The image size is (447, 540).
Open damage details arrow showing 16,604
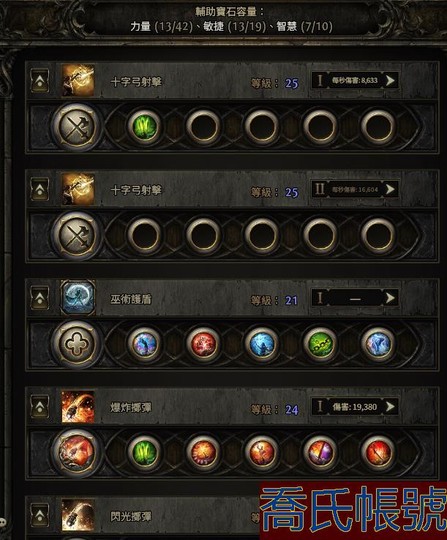(x=390, y=189)
